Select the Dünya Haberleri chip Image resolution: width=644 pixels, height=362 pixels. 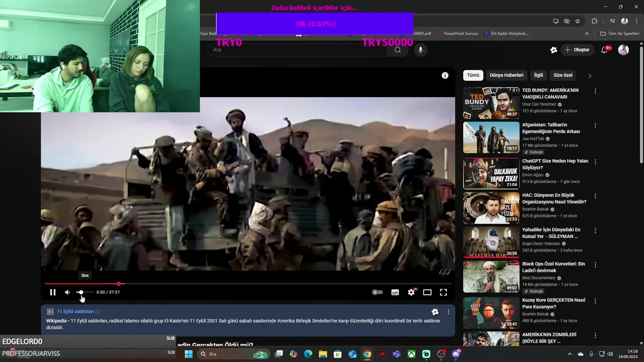point(507,75)
